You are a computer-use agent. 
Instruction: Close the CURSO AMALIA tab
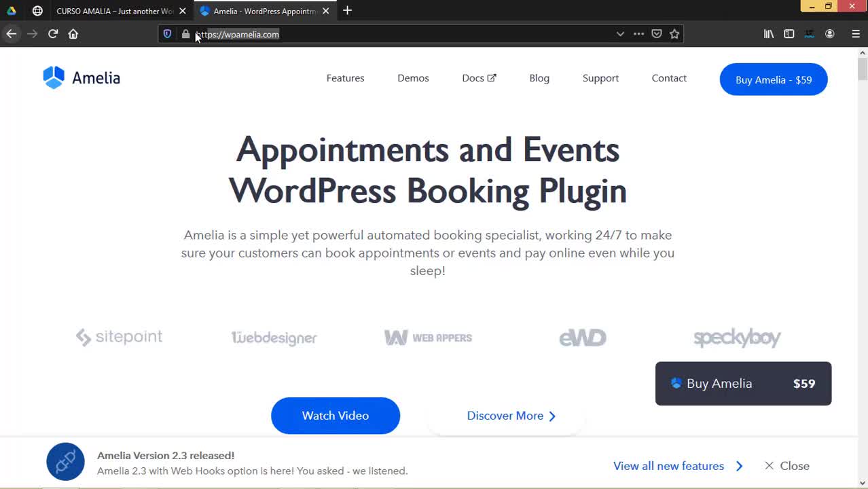click(183, 11)
